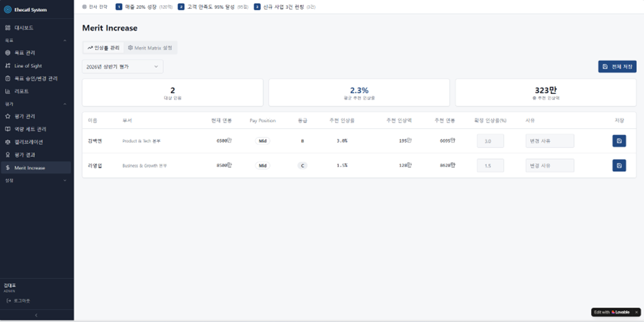Click the grade C badge
The image size is (644, 322).
coord(302,166)
